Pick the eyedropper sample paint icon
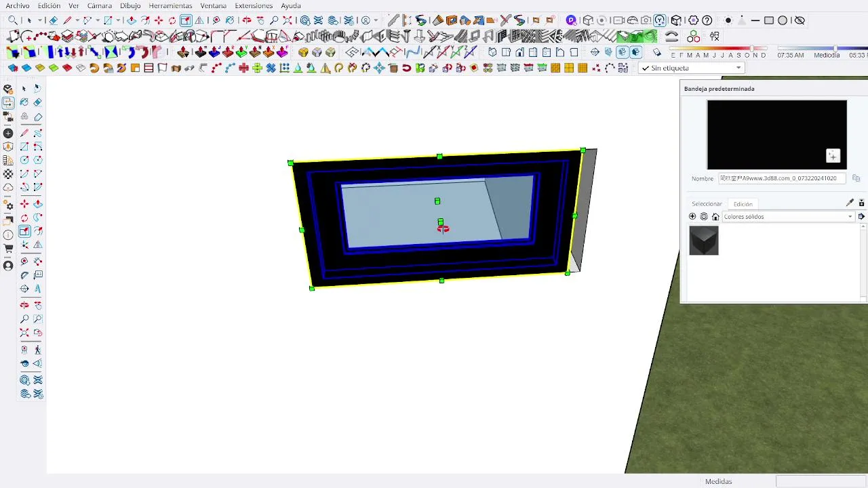The height and width of the screenshot is (488, 868). coord(850,203)
